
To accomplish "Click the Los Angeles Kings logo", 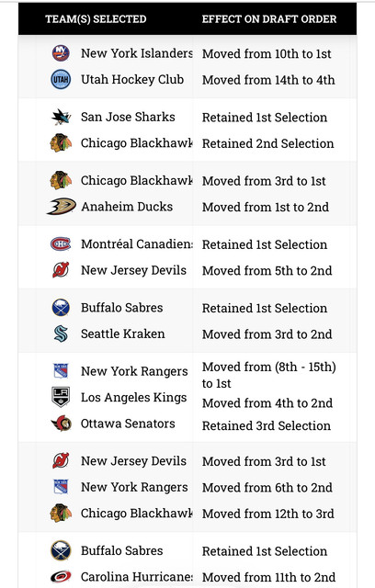I will 61,397.
